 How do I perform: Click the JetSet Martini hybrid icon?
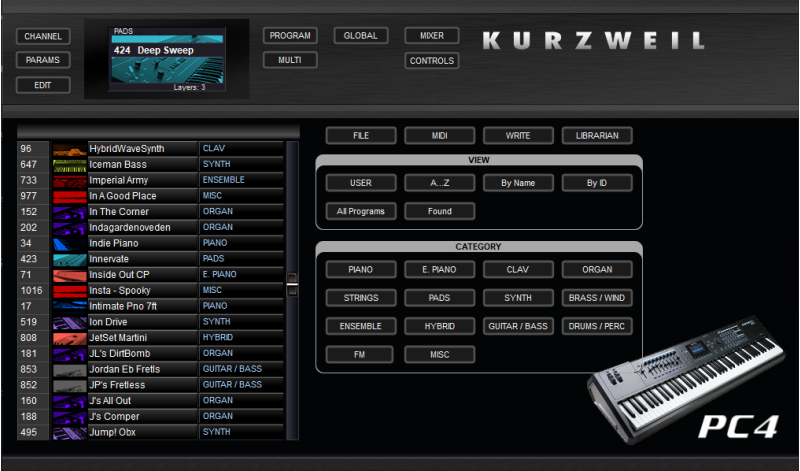[x=69, y=338]
